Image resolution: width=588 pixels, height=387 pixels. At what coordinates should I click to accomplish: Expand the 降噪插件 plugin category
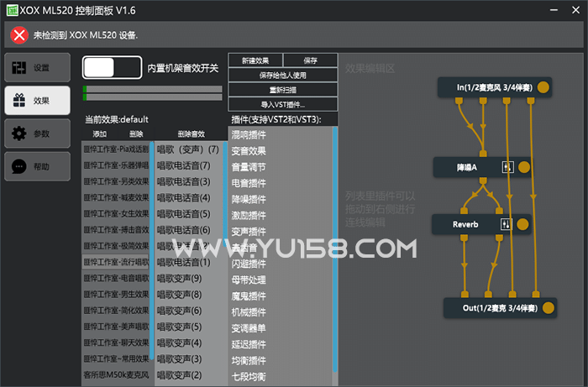(x=280, y=199)
